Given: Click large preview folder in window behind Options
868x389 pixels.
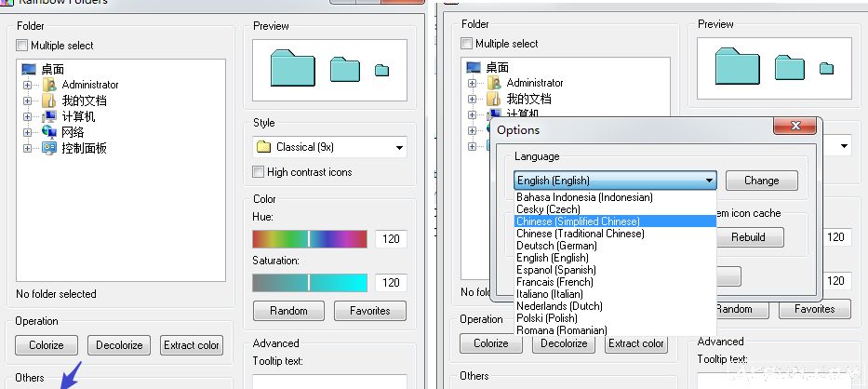Looking at the screenshot, I should tap(738, 66).
